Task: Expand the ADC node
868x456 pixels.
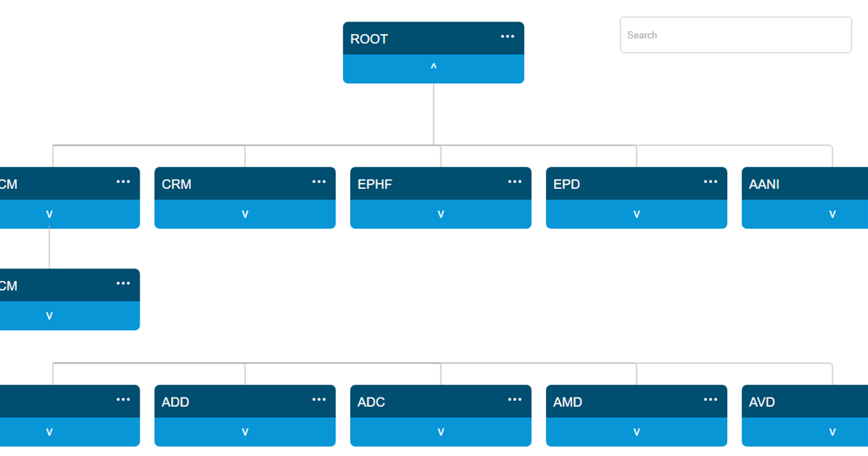Action: click(x=441, y=432)
